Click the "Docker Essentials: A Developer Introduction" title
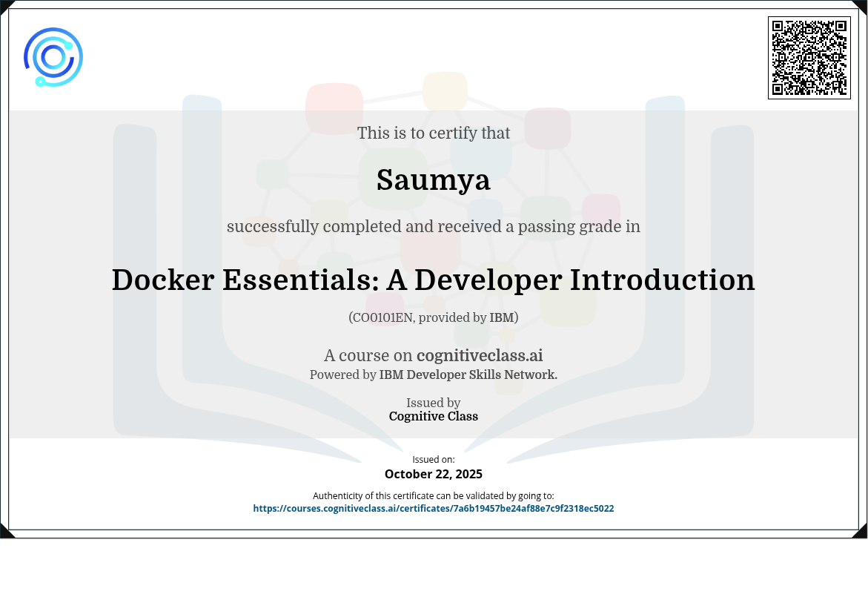The width and height of the screenshot is (868, 597). [434, 280]
